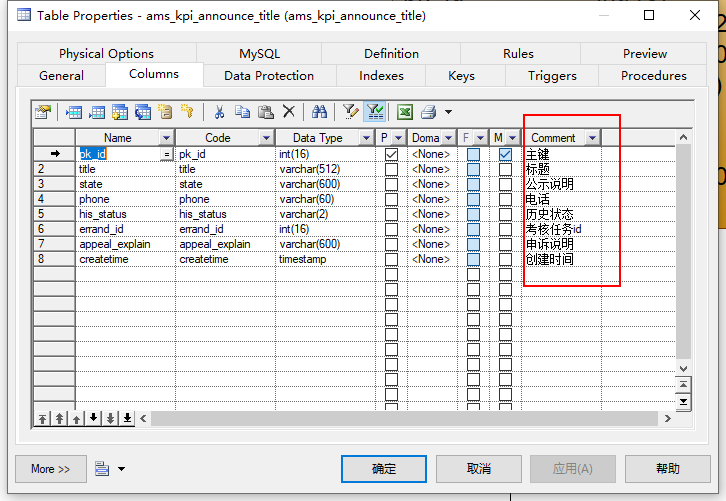The image size is (726, 501).
Task: Click the move-to-bottom arrow below grid
Action: pyautogui.click(x=127, y=419)
